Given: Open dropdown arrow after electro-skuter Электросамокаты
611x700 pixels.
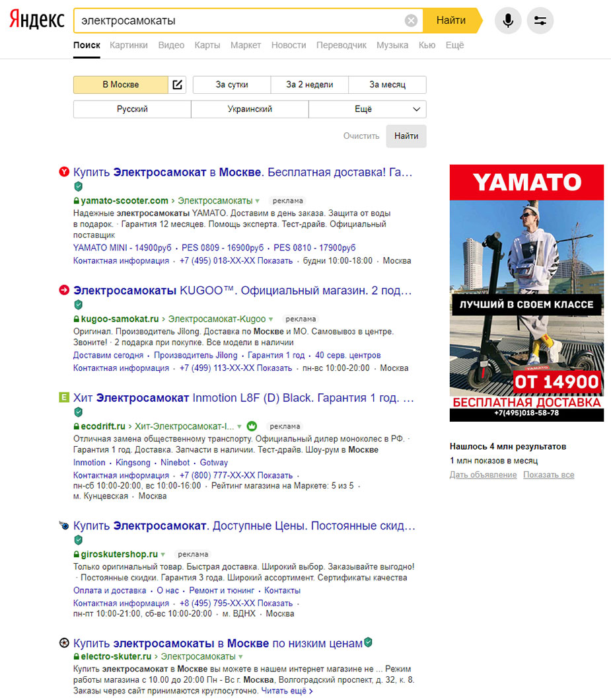Looking at the screenshot, I should [x=241, y=657].
